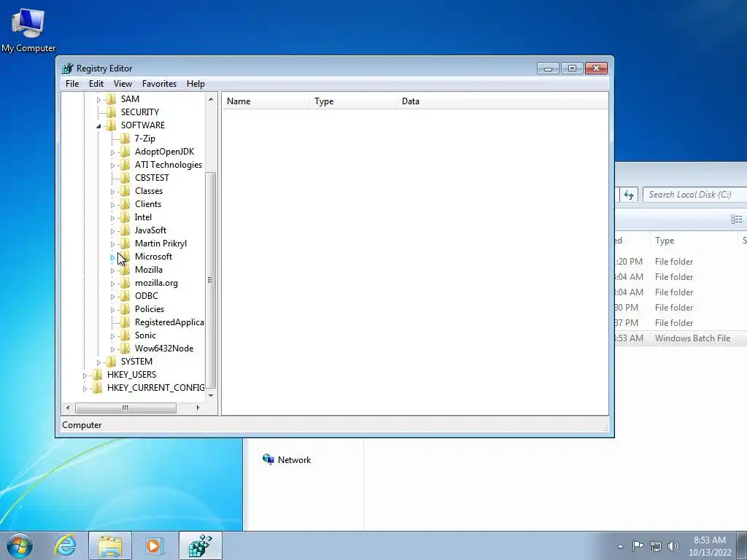Open the File menu
The width and height of the screenshot is (747, 560).
(72, 84)
